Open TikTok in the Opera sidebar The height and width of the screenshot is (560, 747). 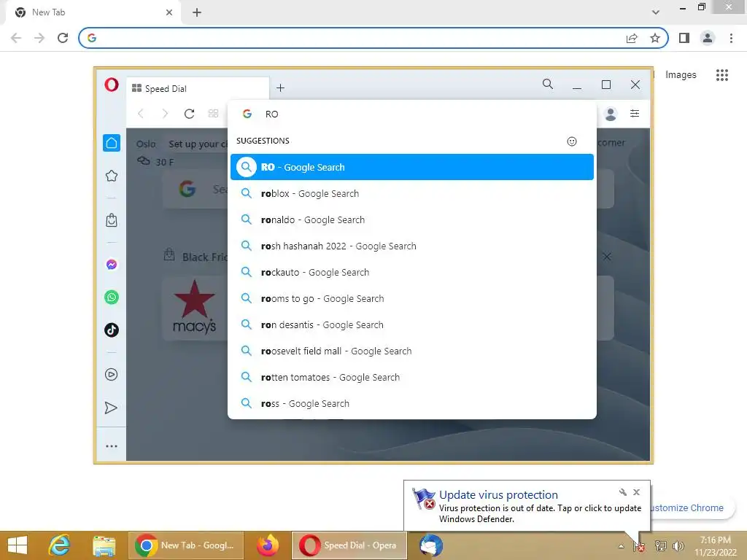coord(112,330)
